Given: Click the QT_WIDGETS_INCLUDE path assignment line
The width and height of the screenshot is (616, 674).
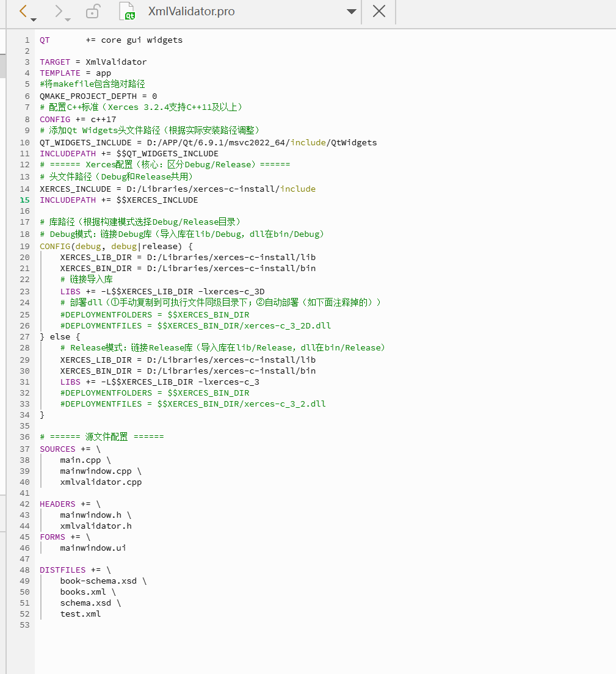Looking at the screenshot, I should (x=208, y=143).
